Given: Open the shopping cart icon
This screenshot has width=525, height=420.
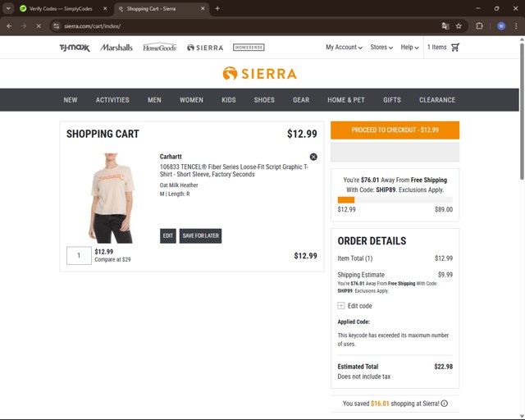Looking at the screenshot, I should [455, 48].
